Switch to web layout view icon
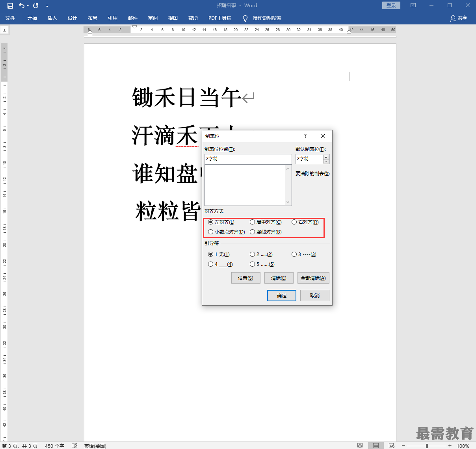 [x=391, y=445]
